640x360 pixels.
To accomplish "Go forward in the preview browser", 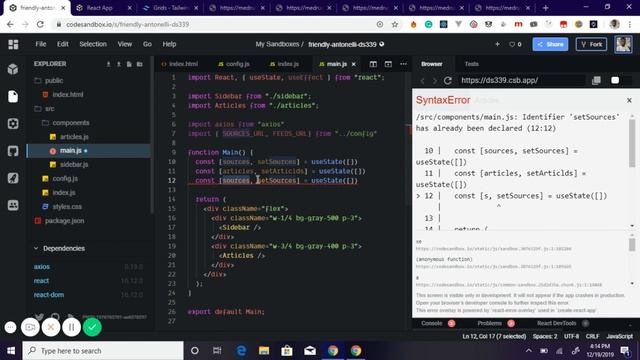I will pos(434,80).
